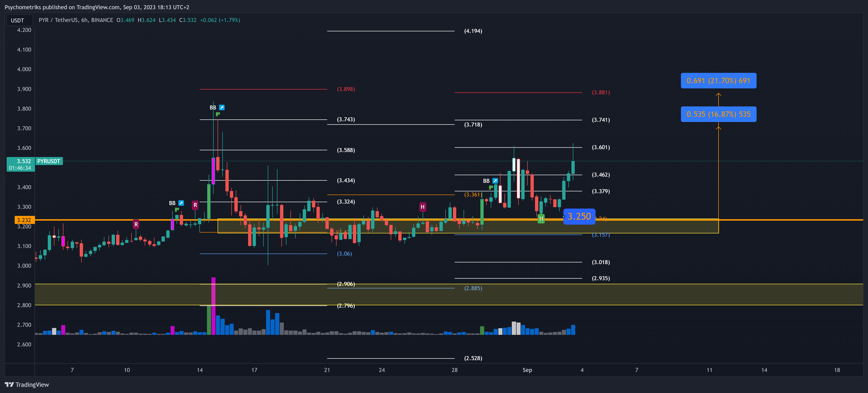
Task: Select the (3.741) level label
Action: 601,120
